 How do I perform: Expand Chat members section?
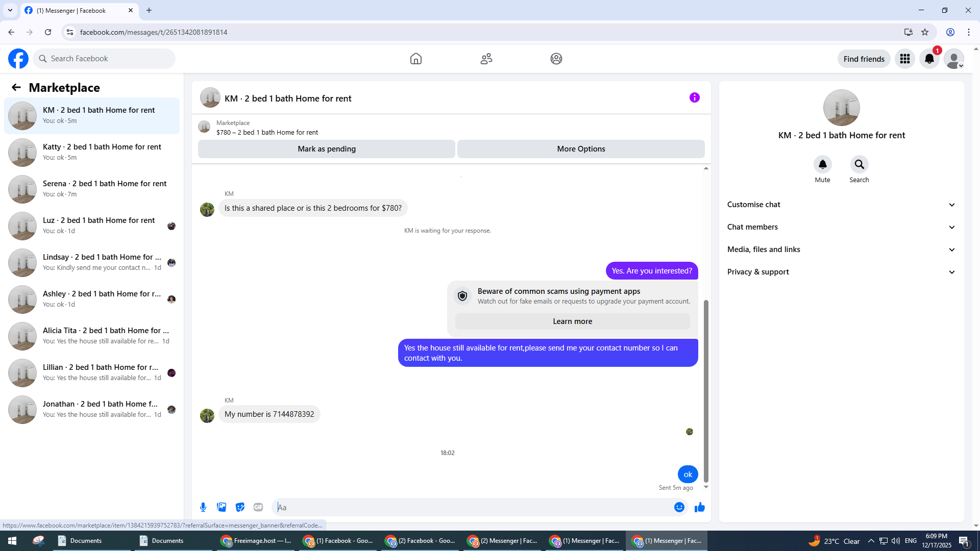coord(841,227)
